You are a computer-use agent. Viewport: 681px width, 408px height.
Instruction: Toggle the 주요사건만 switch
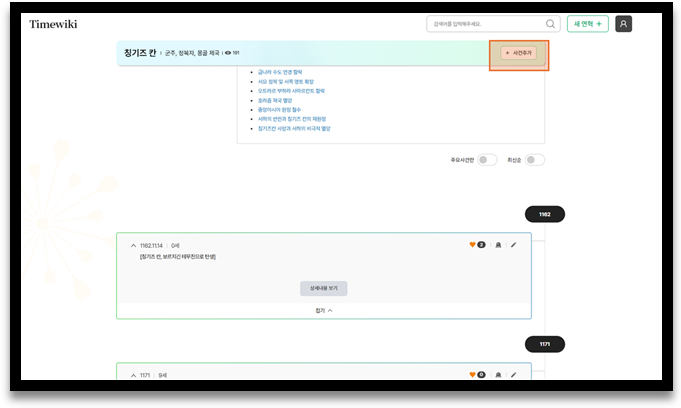(486, 160)
